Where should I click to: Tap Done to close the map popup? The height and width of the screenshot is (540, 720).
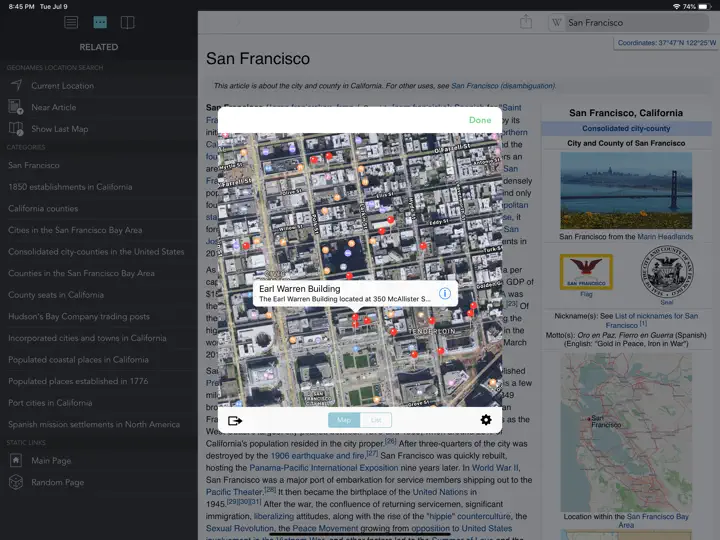coord(480,120)
